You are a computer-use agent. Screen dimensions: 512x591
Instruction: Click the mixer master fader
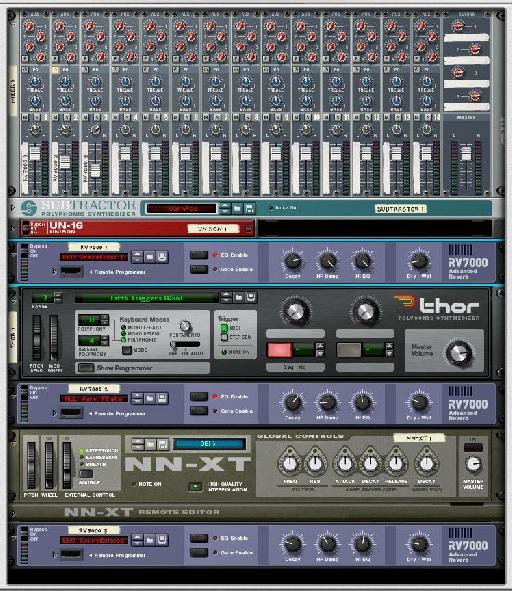pos(466,154)
